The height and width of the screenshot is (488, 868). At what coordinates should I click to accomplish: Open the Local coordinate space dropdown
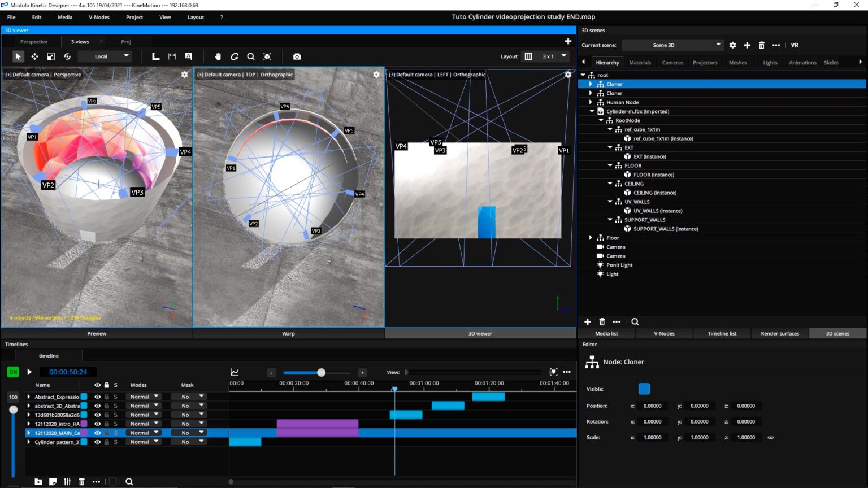pyautogui.click(x=105, y=56)
